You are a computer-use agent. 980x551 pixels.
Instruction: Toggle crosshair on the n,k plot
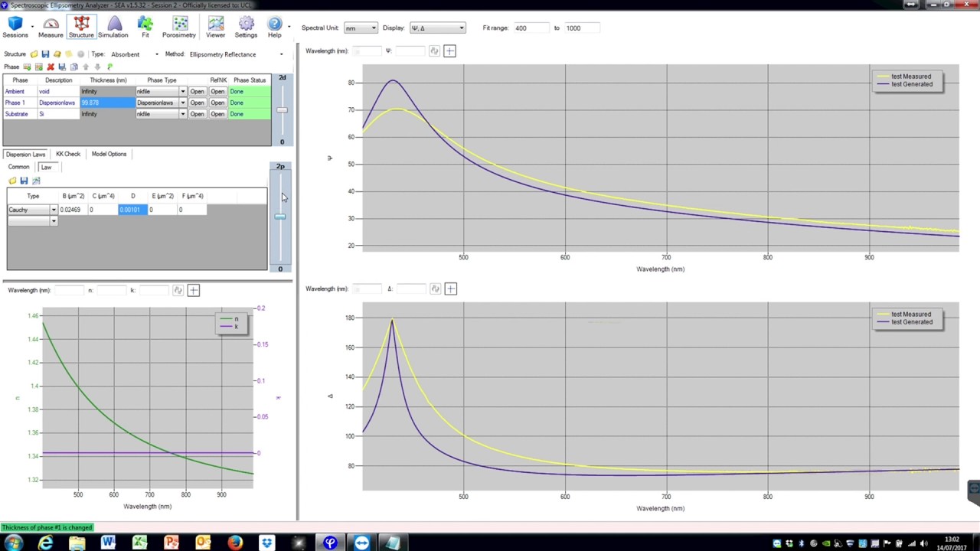193,291
